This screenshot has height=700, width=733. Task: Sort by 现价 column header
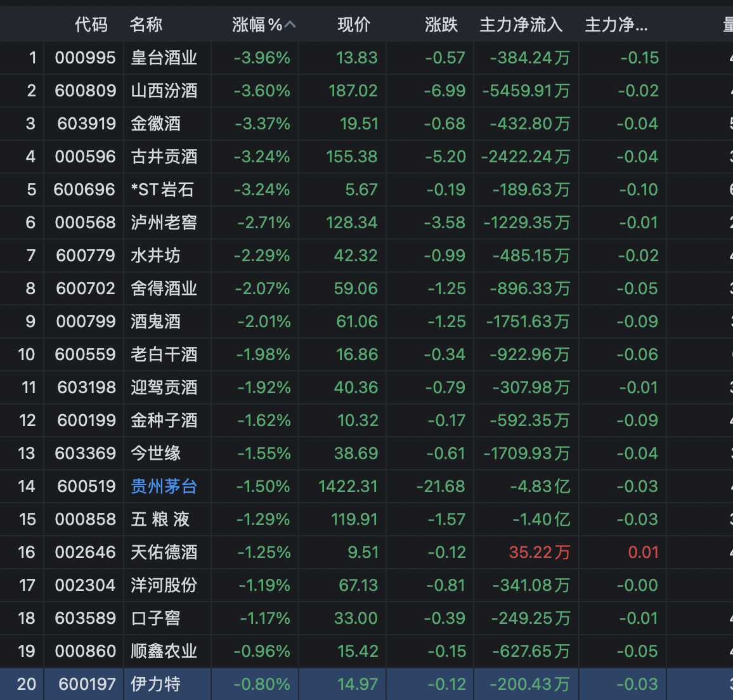354,25
